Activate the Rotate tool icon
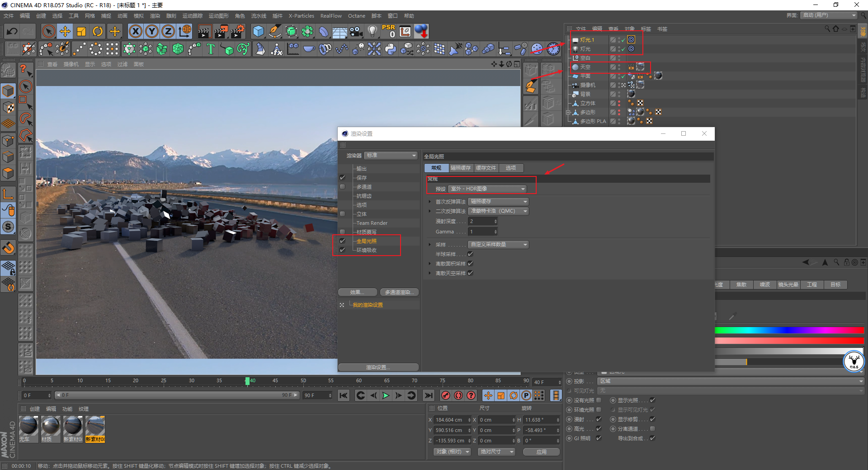The image size is (868, 470). point(98,31)
